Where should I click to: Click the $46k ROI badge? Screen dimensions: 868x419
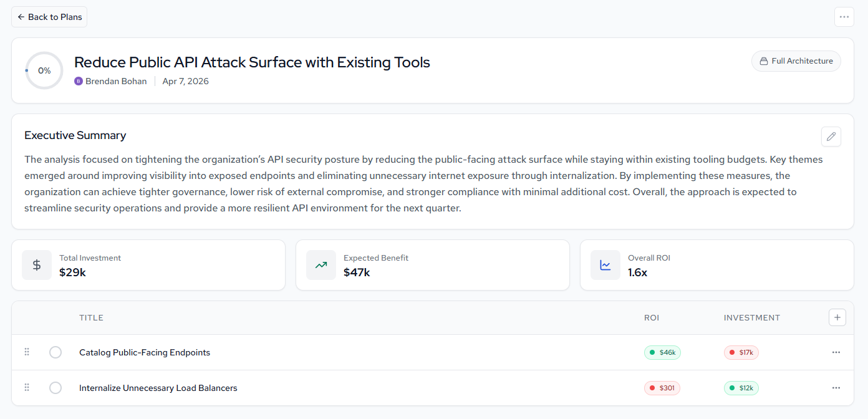pyautogui.click(x=662, y=352)
